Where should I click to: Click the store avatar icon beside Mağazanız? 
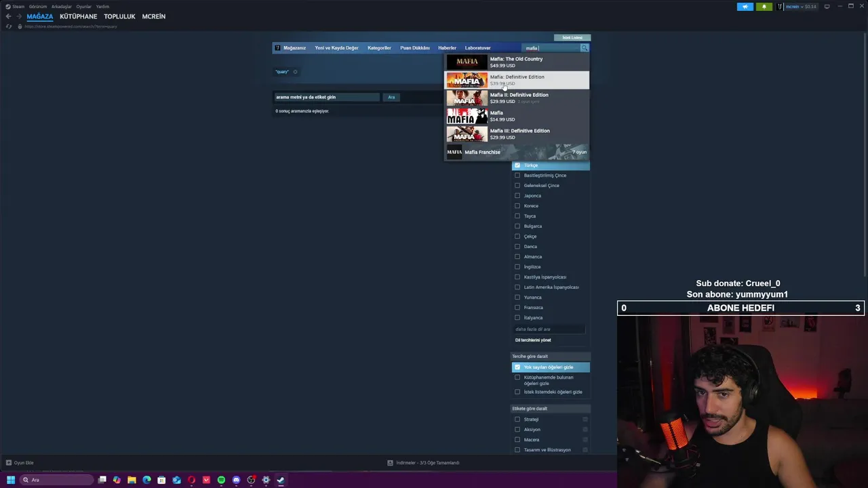[277, 48]
